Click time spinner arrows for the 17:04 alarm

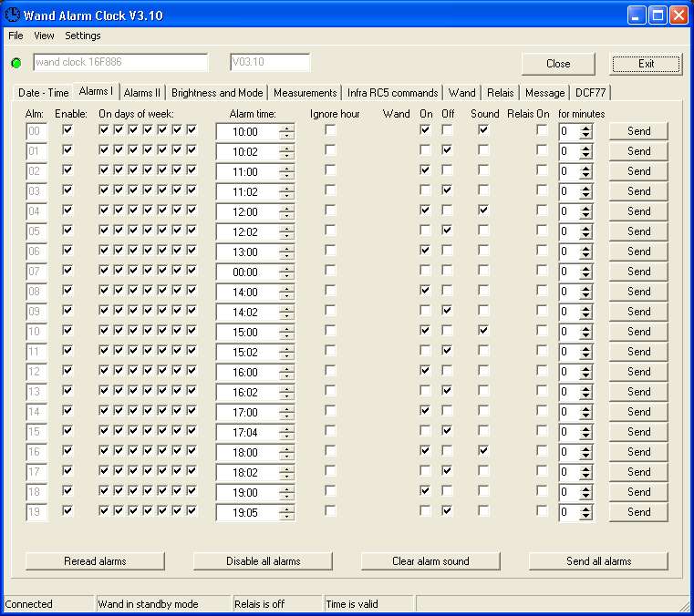(286, 433)
